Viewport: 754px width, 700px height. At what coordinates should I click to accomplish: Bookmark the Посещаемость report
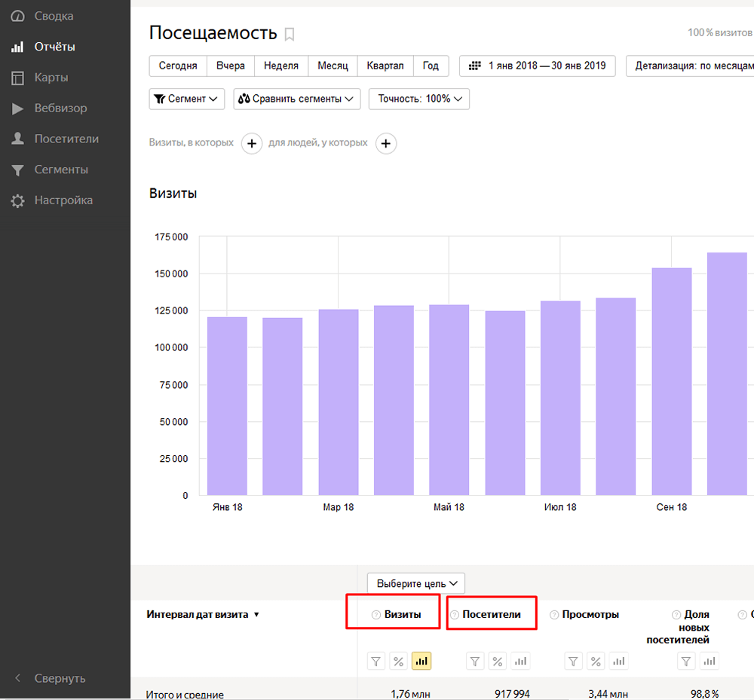[x=290, y=34]
